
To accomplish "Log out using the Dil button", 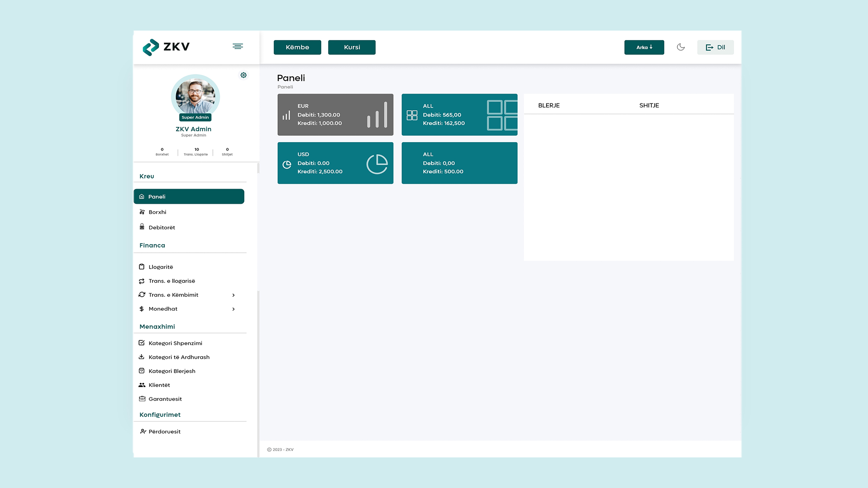I will [715, 47].
